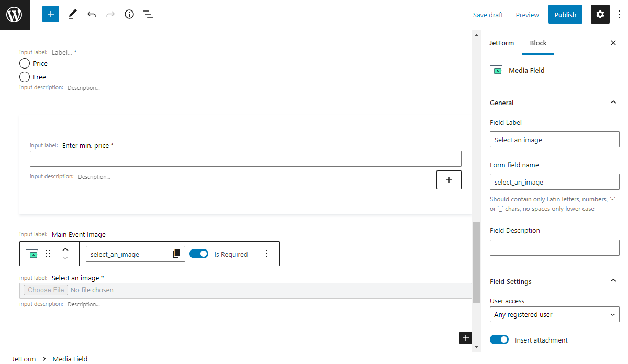Open the block inserter with the plus icon

pos(50,14)
